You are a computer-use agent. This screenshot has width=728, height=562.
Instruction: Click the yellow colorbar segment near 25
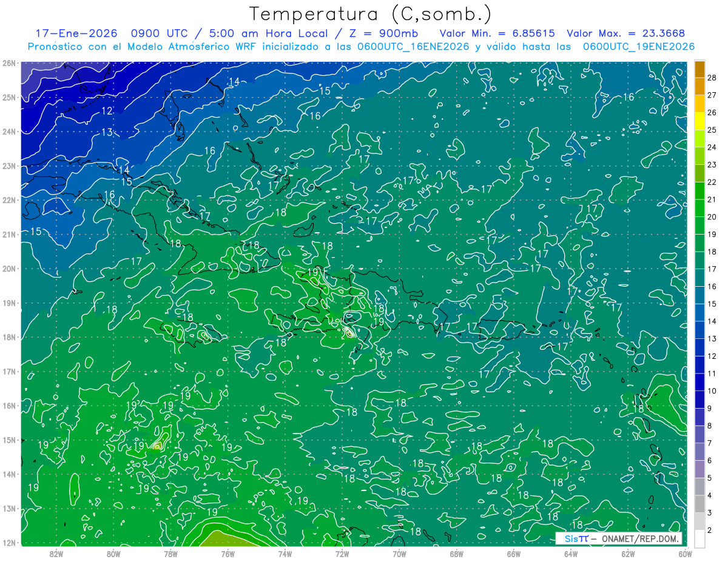[700, 121]
